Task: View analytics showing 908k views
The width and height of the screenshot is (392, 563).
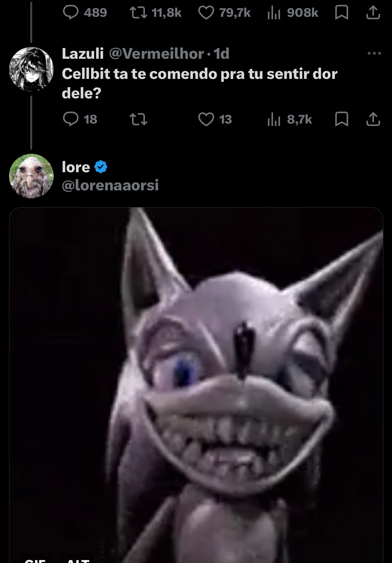Action: tap(274, 13)
